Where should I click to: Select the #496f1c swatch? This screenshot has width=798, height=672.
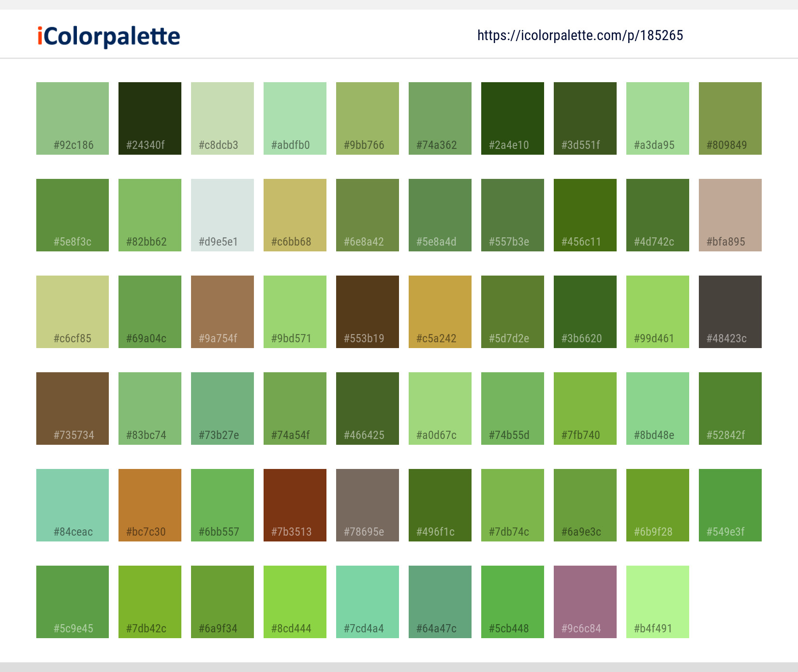(440, 505)
